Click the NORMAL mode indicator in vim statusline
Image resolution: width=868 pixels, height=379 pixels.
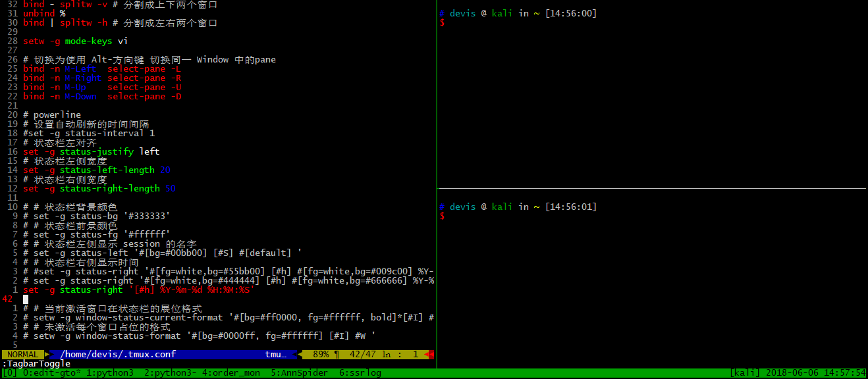[22, 354]
